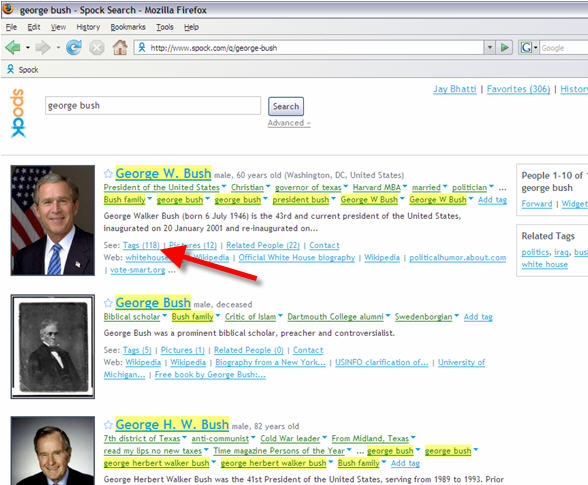Click the green Back arrow icon
Viewport: 588px width, 485px height.
[13, 48]
